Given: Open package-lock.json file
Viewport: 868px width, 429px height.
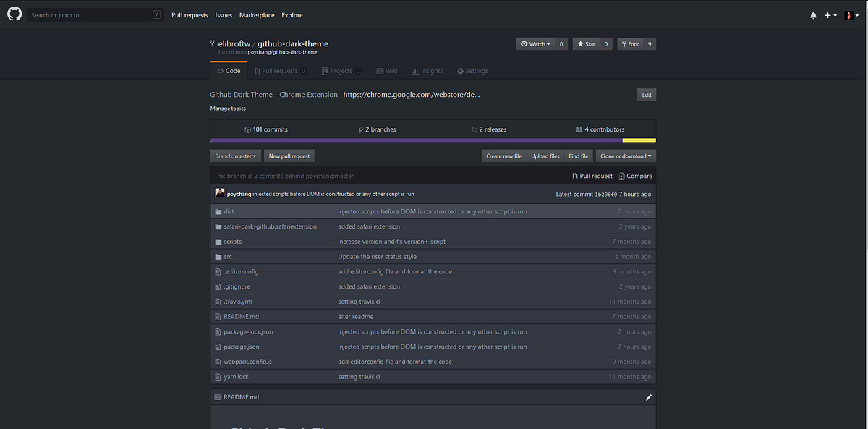Looking at the screenshot, I should (248, 331).
